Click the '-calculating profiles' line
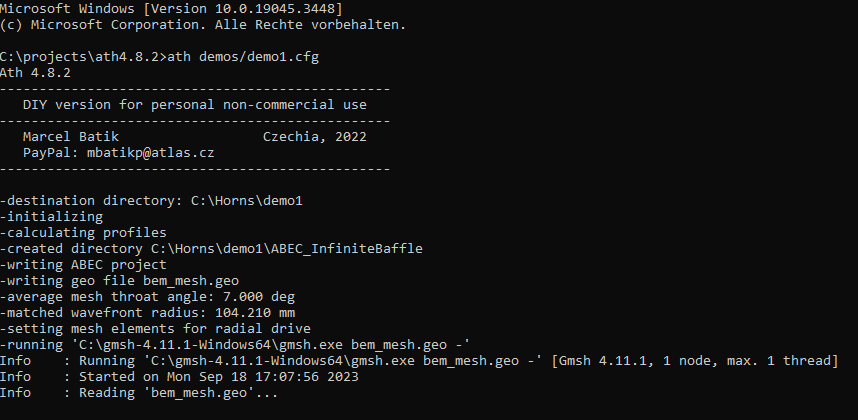This screenshot has height=420, width=858. pos(83,232)
